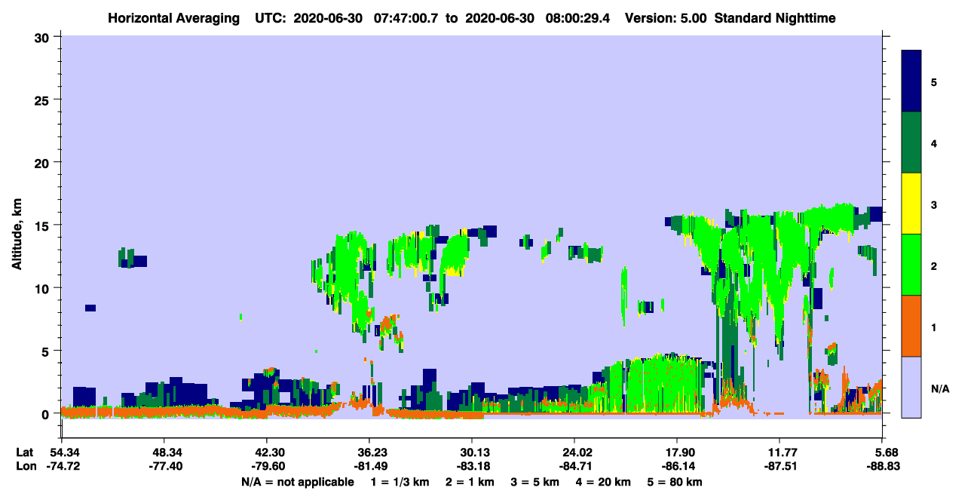The height and width of the screenshot is (503, 980).
Task: Click the bright green colorbar segment labeled 2
Action: (911, 265)
